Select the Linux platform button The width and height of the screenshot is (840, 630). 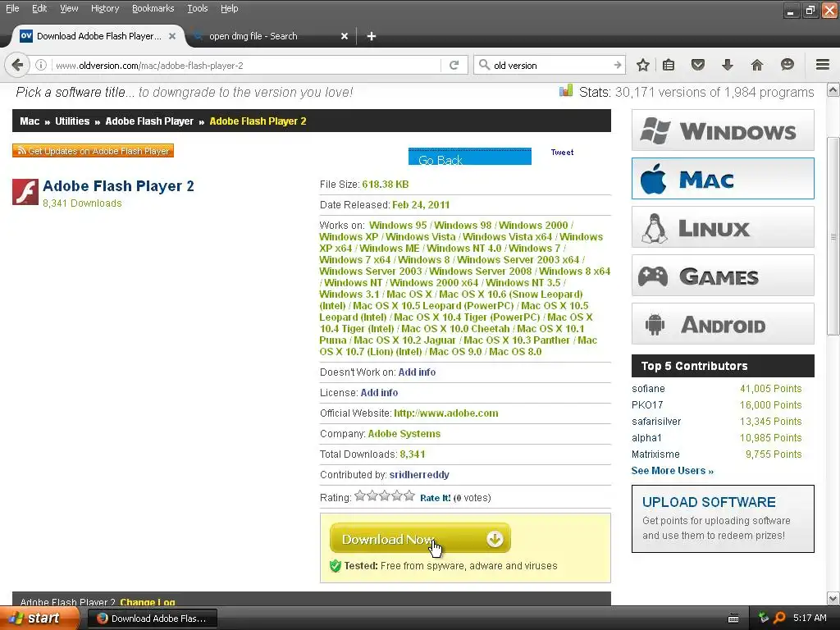point(723,227)
